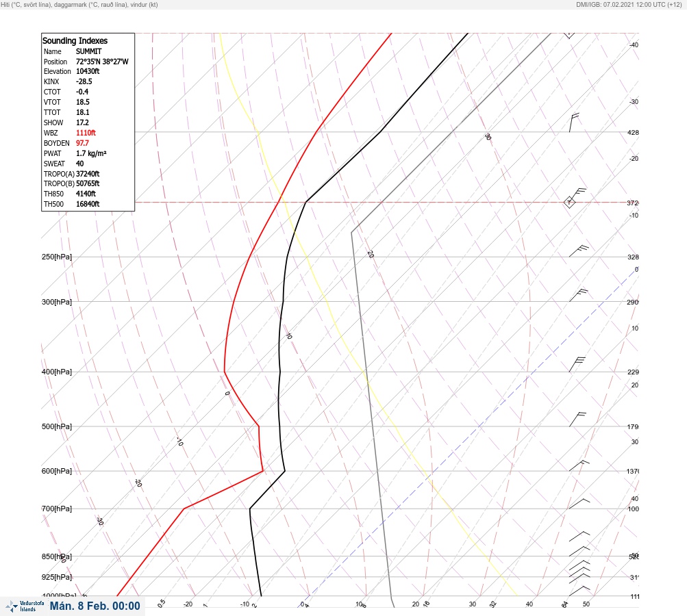Click the wind barb at the 500 hPa level

click(577, 419)
